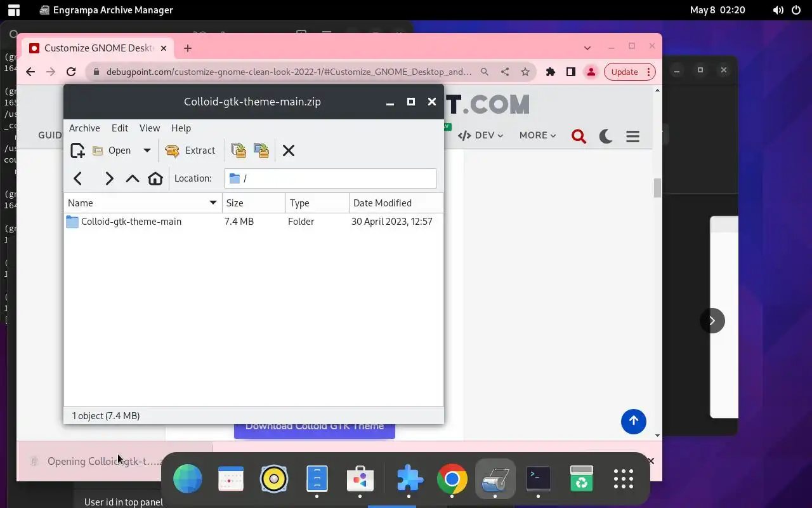Click the red search icon on site
Image resolution: width=812 pixels, height=508 pixels.
pos(579,136)
